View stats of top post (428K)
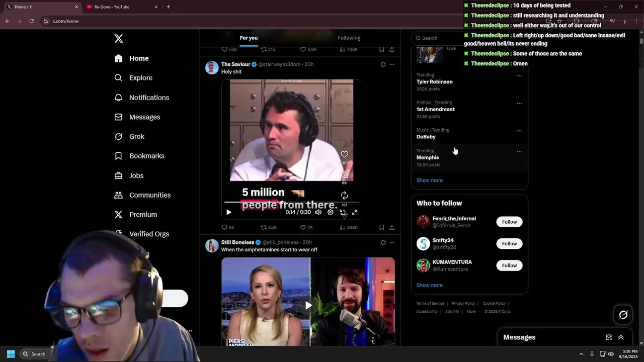The height and width of the screenshot is (362, 644). coord(349,49)
